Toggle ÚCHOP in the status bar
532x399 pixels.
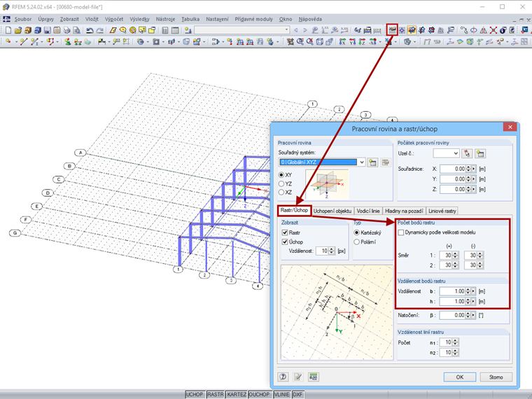(195, 394)
